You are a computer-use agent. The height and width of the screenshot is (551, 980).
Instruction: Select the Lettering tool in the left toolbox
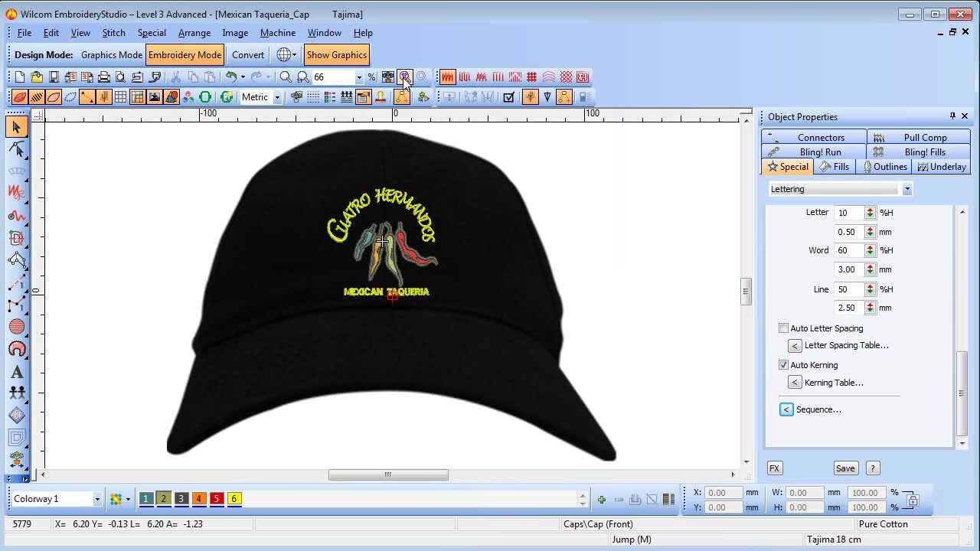pos(17,372)
